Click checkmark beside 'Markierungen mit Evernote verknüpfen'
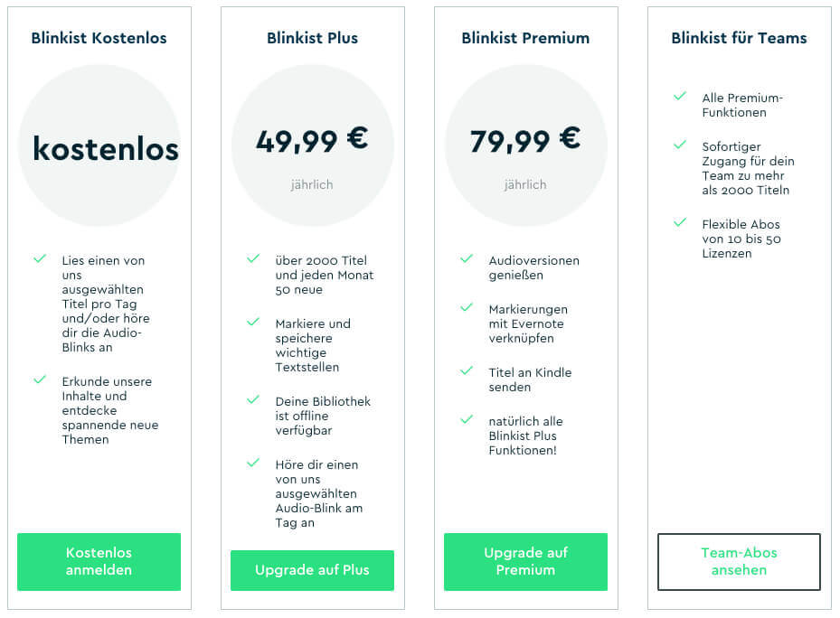Image resolution: width=840 pixels, height=618 pixels. click(467, 307)
